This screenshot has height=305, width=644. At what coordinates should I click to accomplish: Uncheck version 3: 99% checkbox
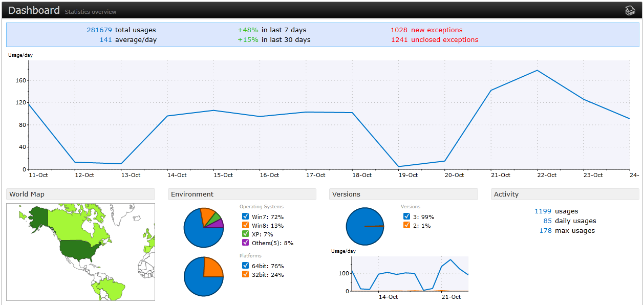tap(407, 216)
